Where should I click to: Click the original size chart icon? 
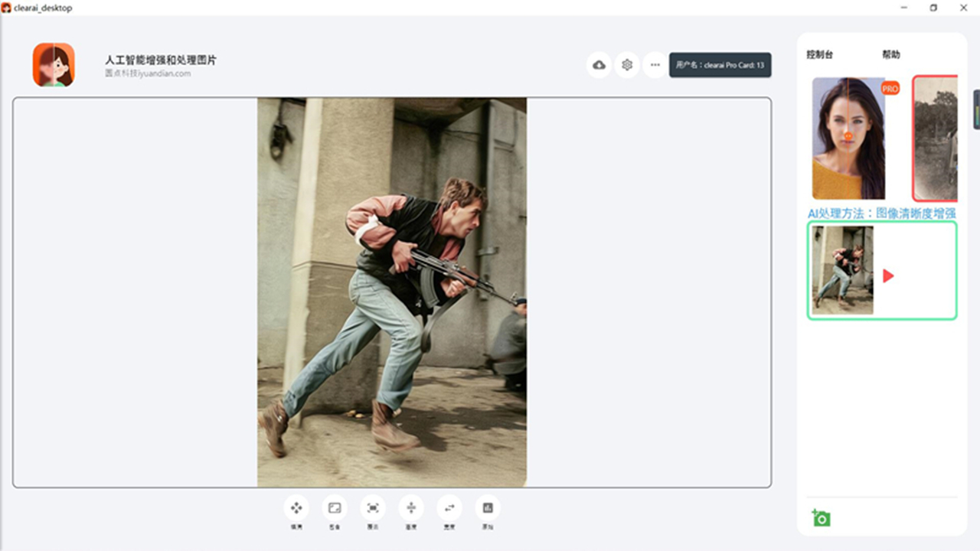coord(488,507)
